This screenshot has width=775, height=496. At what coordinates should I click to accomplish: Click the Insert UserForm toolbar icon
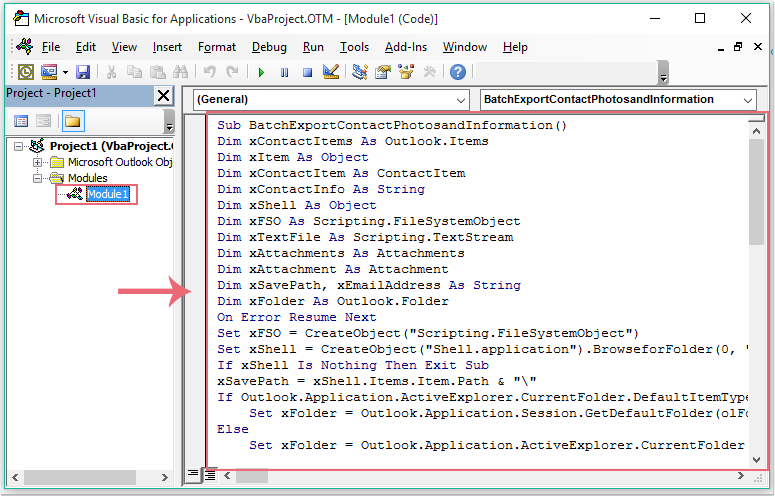point(49,72)
